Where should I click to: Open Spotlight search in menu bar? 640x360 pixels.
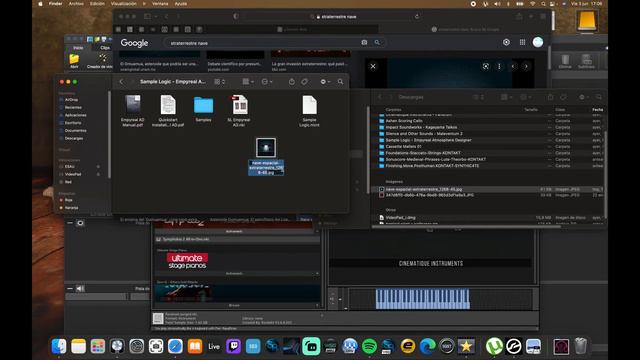(543, 4)
